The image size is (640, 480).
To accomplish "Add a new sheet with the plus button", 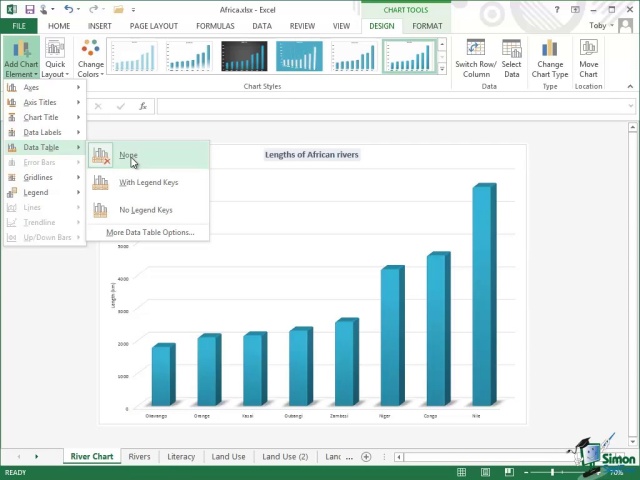I will 366,457.
